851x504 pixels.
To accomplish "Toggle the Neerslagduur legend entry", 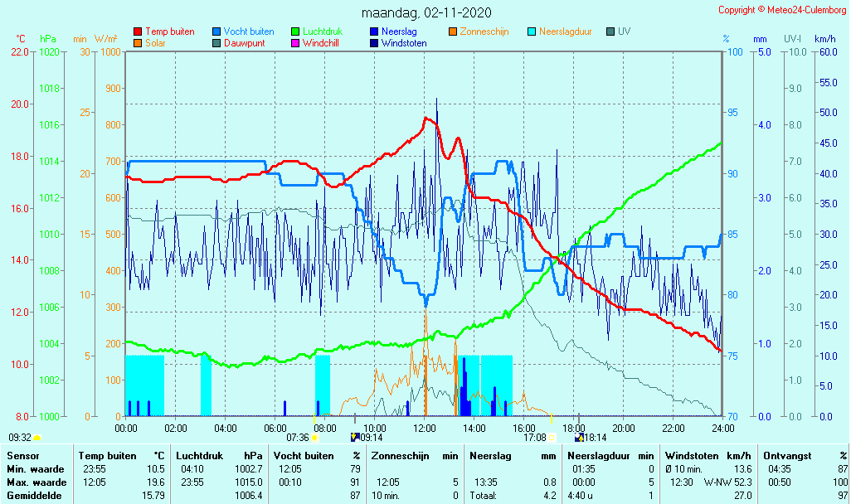I will click(x=564, y=31).
